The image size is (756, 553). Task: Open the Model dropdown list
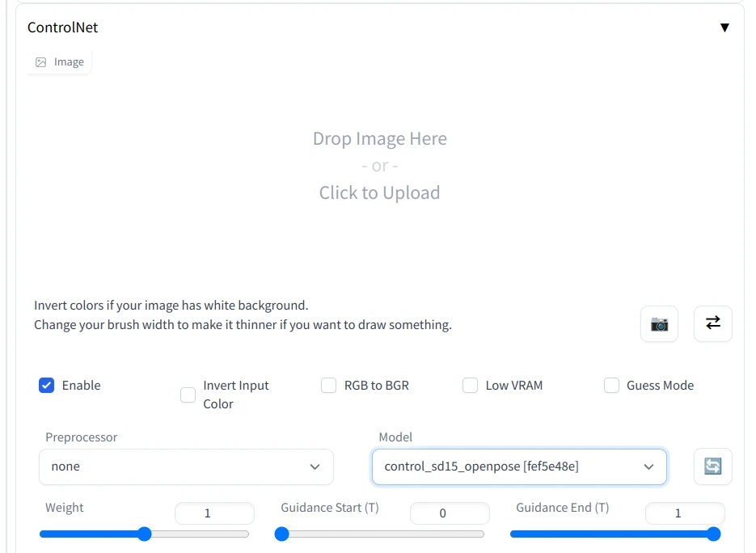click(x=519, y=466)
